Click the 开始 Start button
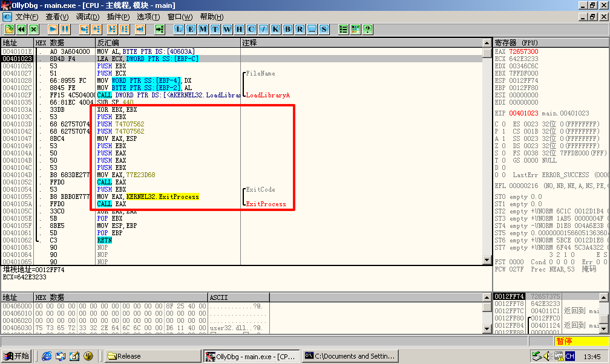The width and height of the screenshot is (610, 364). tap(16, 356)
